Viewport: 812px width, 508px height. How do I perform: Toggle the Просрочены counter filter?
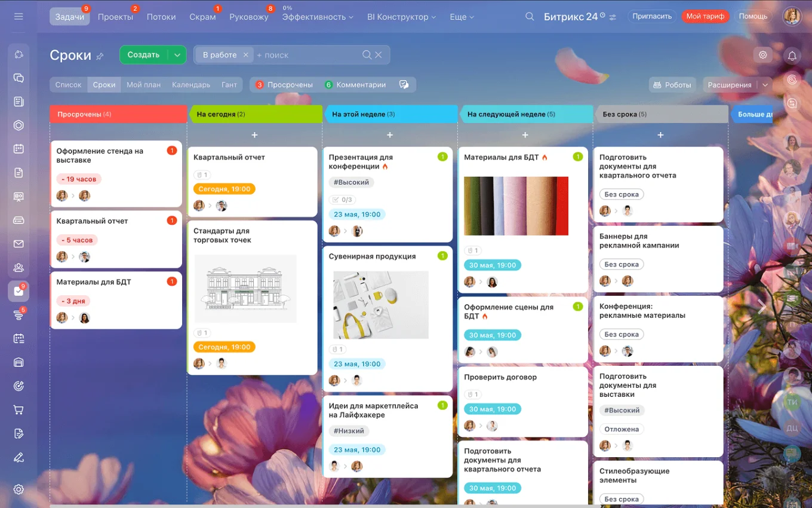click(x=284, y=85)
